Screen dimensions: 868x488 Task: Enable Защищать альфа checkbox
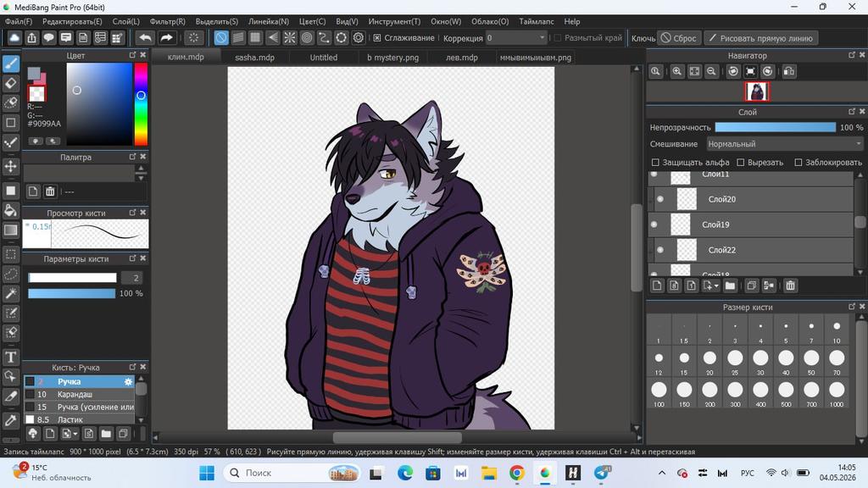click(x=655, y=162)
